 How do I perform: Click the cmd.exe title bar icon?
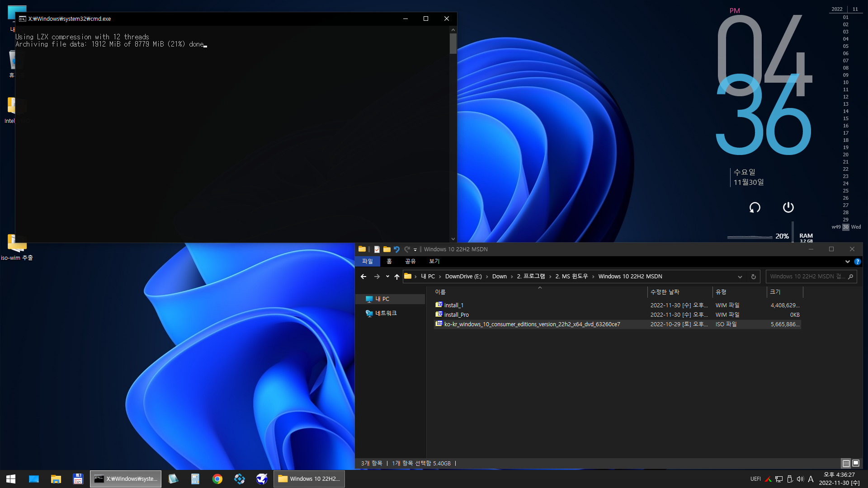(22, 19)
